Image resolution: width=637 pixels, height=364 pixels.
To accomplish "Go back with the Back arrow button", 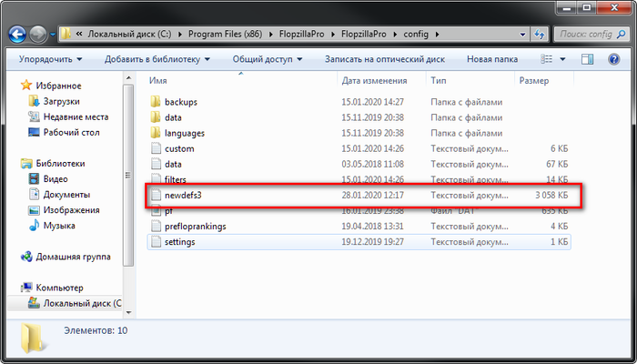I will tap(17, 35).
